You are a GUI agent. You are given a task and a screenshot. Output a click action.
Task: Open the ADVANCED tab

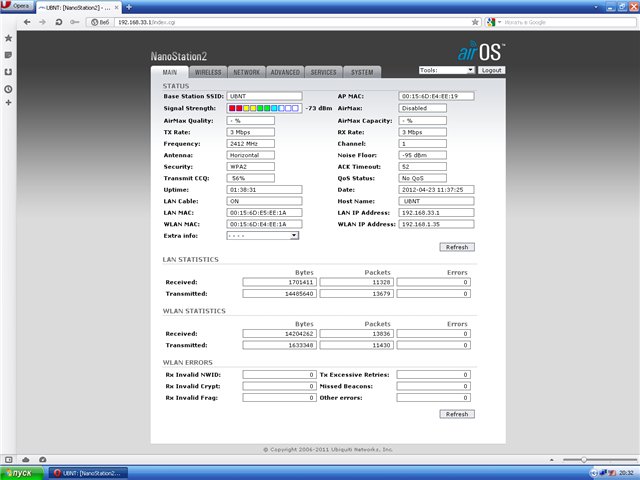click(x=285, y=72)
